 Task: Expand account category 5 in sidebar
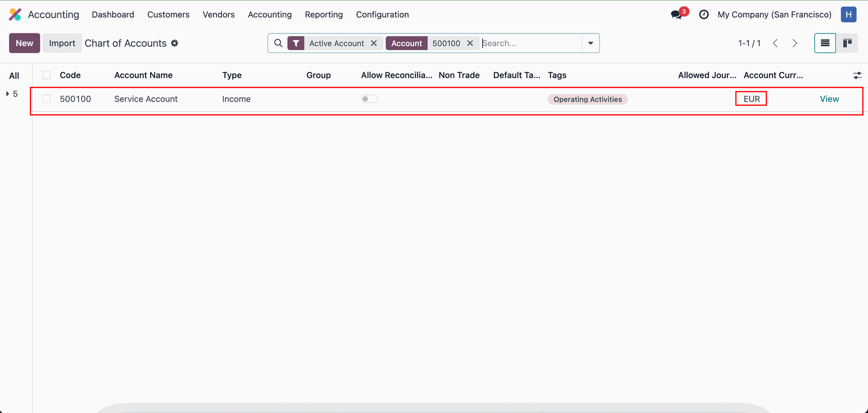point(8,94)
